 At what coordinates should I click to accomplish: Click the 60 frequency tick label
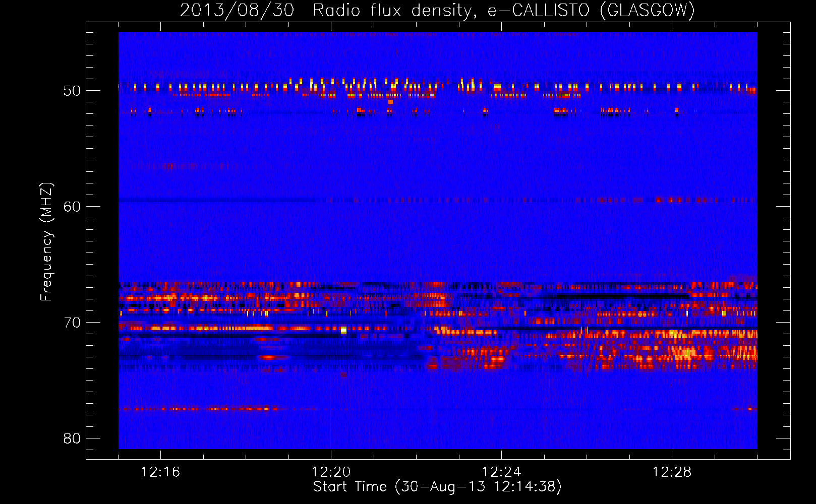72,207
